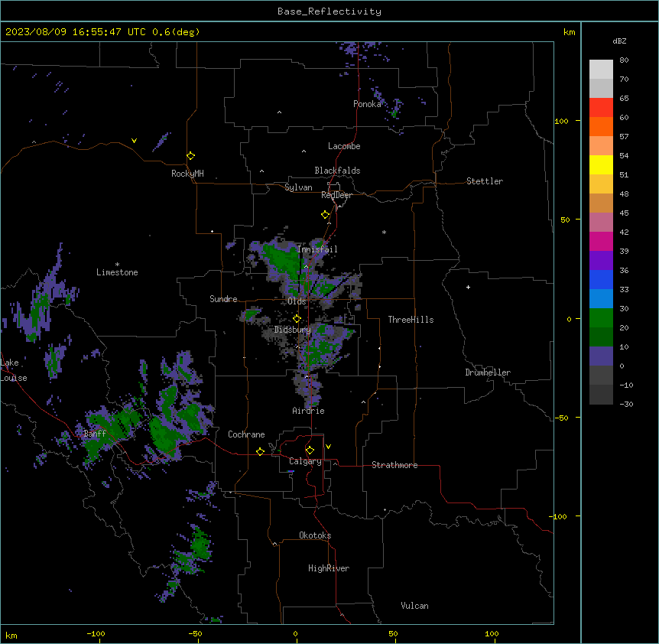Click the Olds town label
Image resolution: width=659 pixels, height=644 pixels.
pos(297,301)
